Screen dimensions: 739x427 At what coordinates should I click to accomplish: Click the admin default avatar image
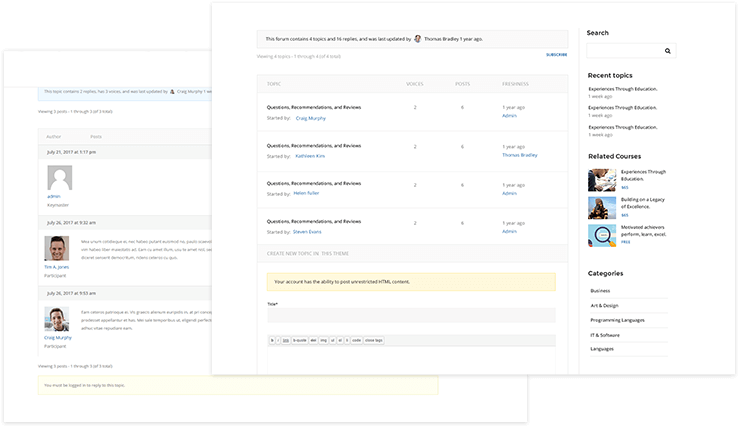click(59, 179)
